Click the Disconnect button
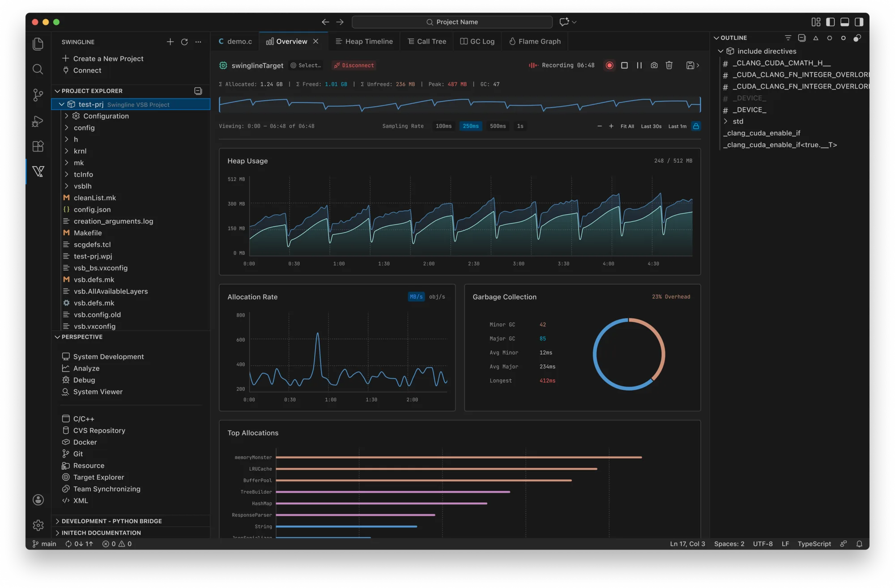The height and width of the screenshot is (588, 895). click(354, 65)
